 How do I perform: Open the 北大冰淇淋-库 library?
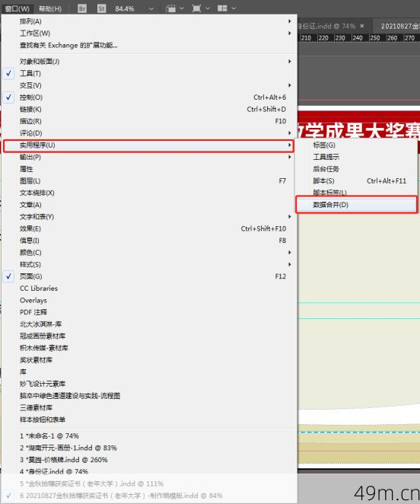[x=149, y=324]
